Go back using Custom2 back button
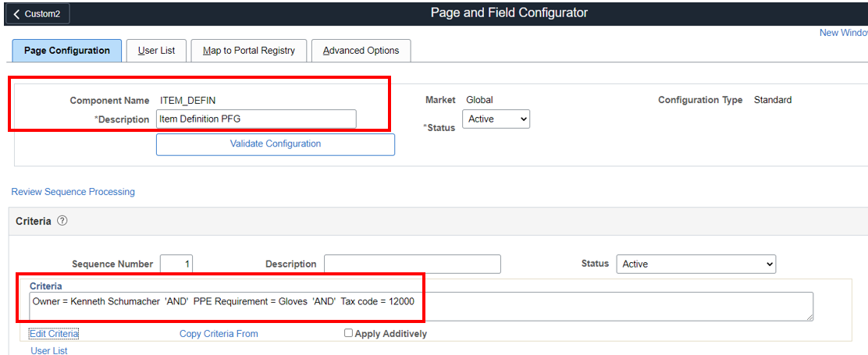The image size is (868, 355). [37, 13]
